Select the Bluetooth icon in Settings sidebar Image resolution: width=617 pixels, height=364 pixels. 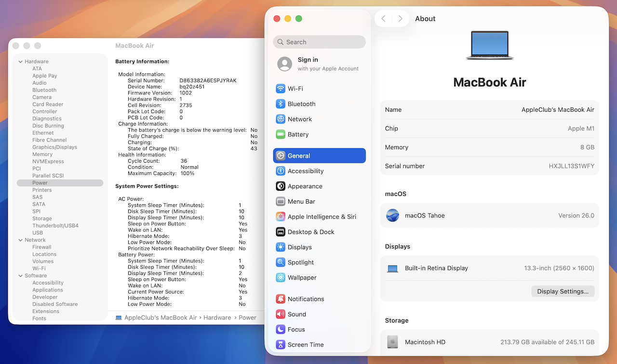tap(281, 104)
